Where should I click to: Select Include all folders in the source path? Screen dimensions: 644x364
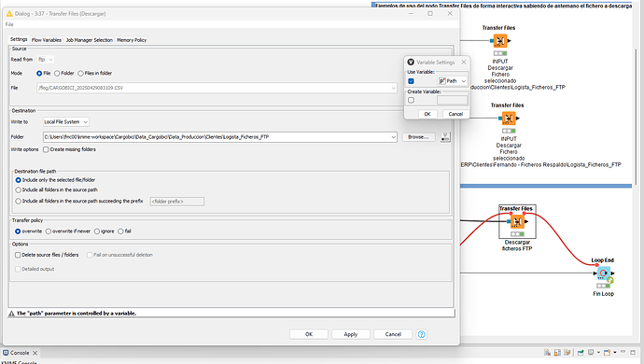tap(18, 190)
